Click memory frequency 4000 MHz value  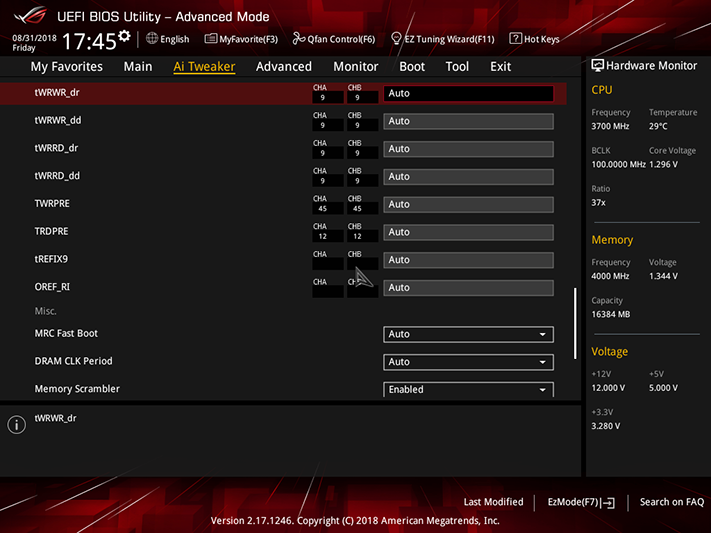click(610, 276)
